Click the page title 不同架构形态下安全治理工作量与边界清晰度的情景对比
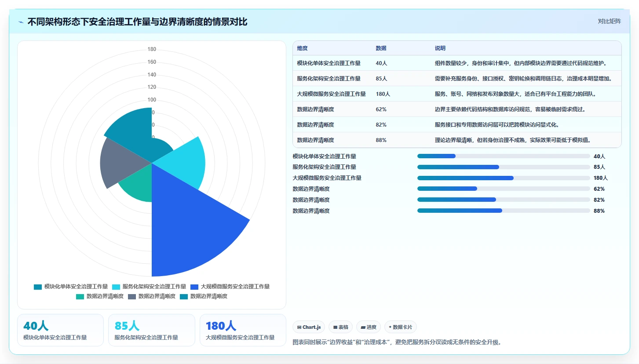Viewport: 639px width, 364px height. 138,22
